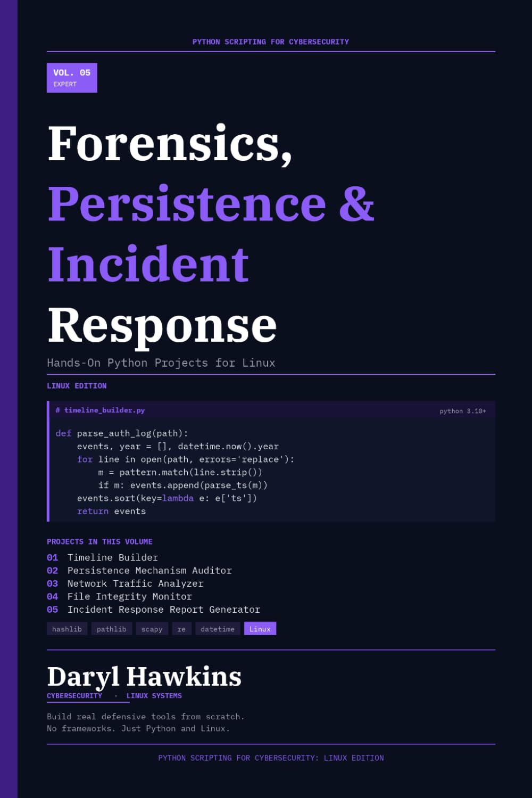Click the code line 'if m: events.append(parse_ts(m))'
Viewport: 532px width, 798px height.
tap(182, 485)
